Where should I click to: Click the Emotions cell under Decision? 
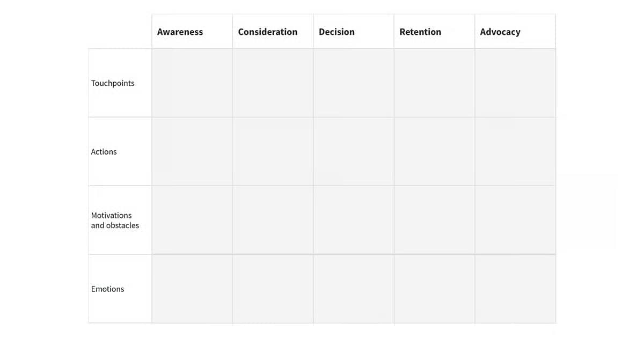coord(354,289)
